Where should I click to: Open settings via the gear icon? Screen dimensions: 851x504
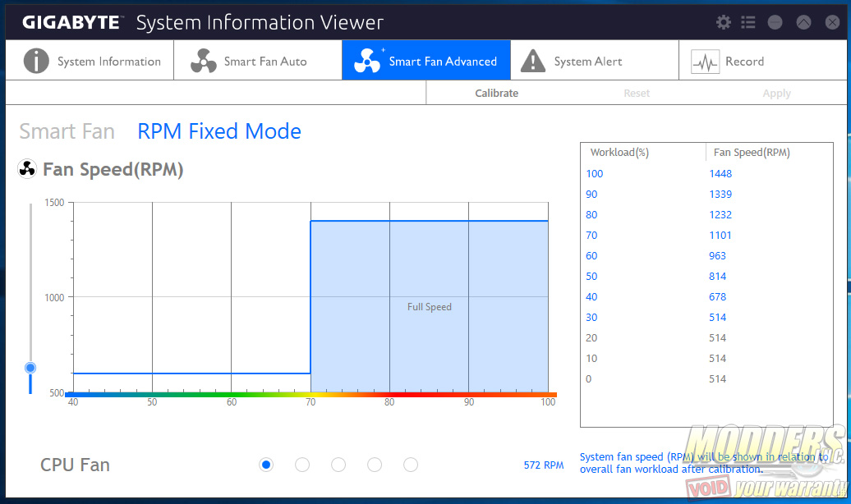(723, 22)
